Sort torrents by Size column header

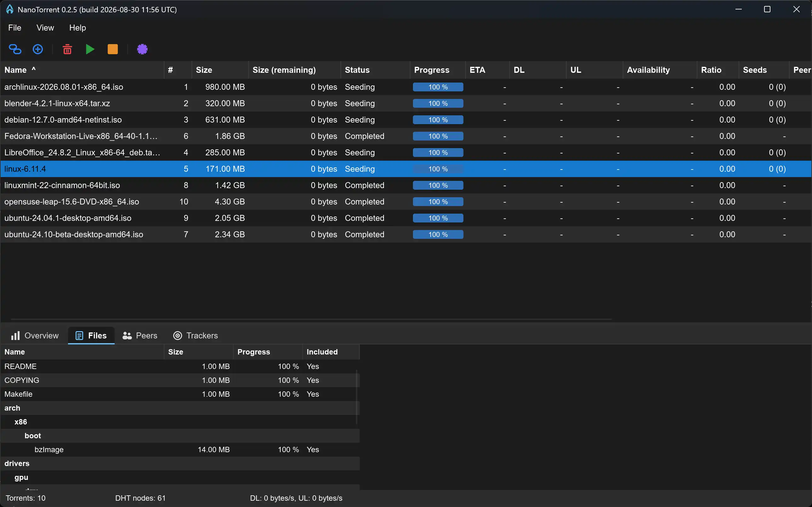tap(220, 70)
